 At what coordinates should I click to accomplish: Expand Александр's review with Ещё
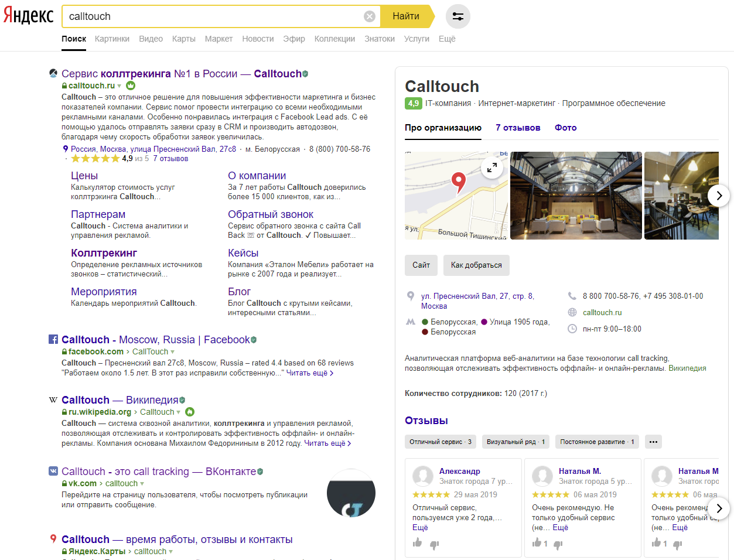pos(420,527)
